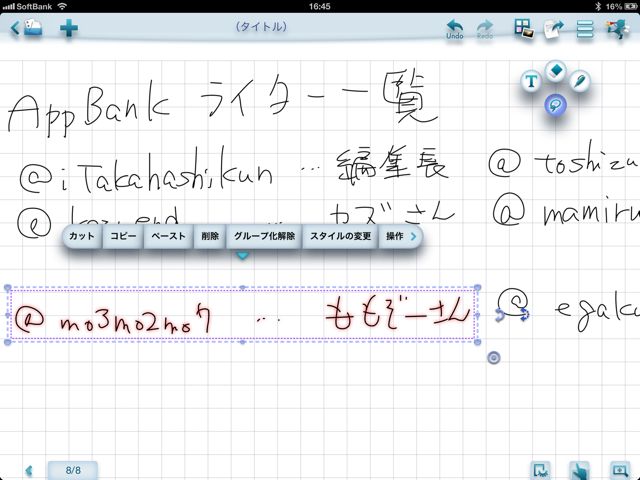Screen dimensions: 640x480
Task: Tap the Wi-Fi status icon
Action: 62,6
